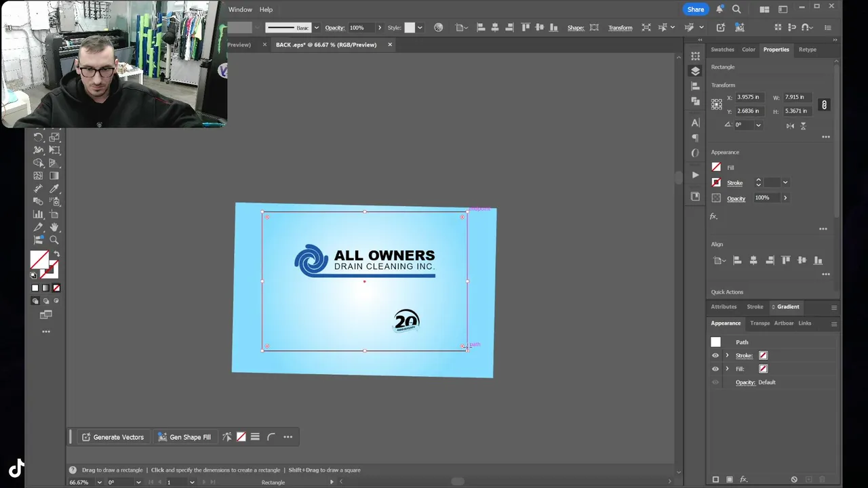
Task: Open edit toolbar three dots
Action: (x=46, y=331)
